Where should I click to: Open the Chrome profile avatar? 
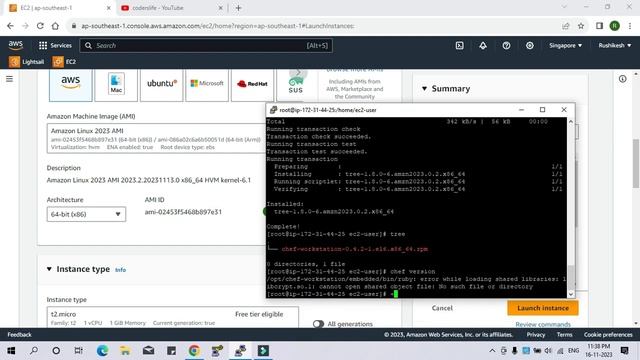615,26
